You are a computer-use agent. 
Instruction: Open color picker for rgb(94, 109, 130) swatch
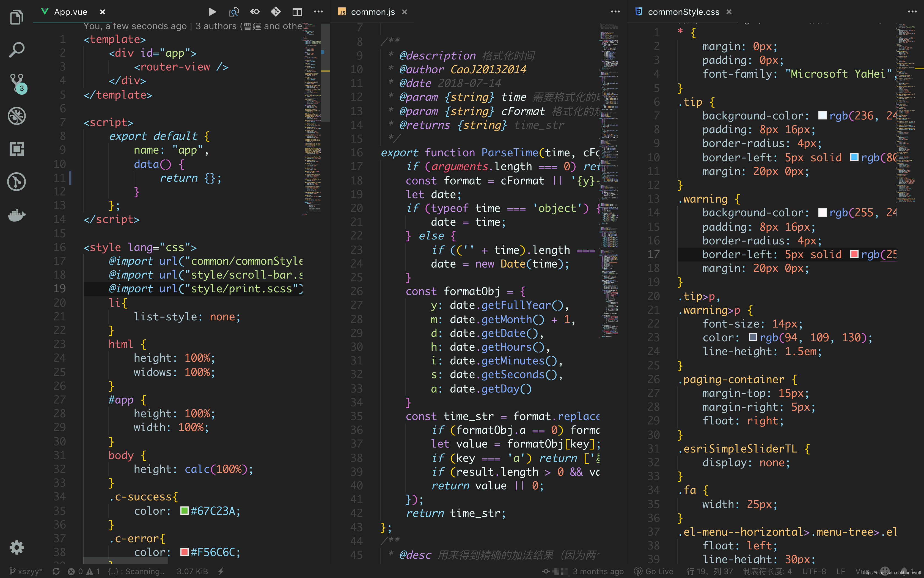point(753,337)
